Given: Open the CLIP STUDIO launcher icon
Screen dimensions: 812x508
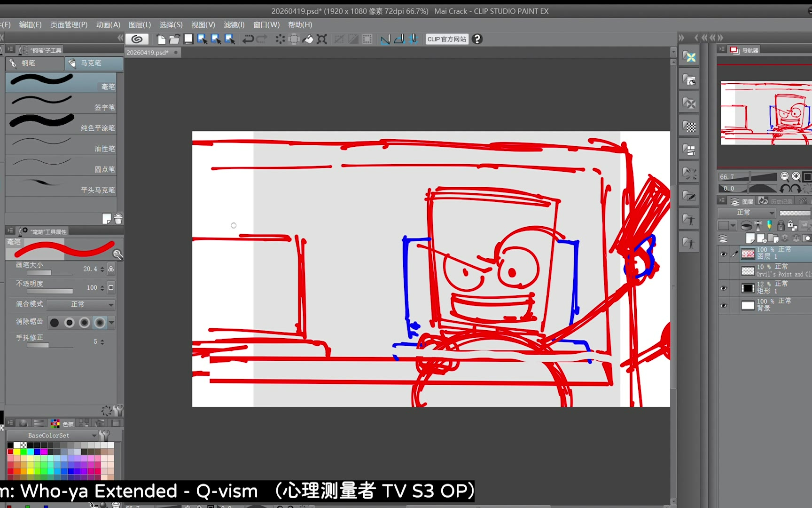Looking at the screenshot, I should (x=137, y=39).
